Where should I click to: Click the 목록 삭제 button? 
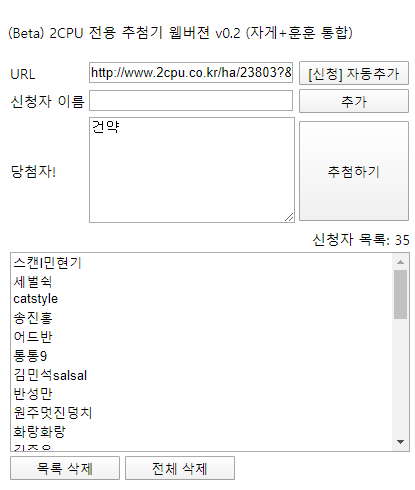tap(65, 468)
